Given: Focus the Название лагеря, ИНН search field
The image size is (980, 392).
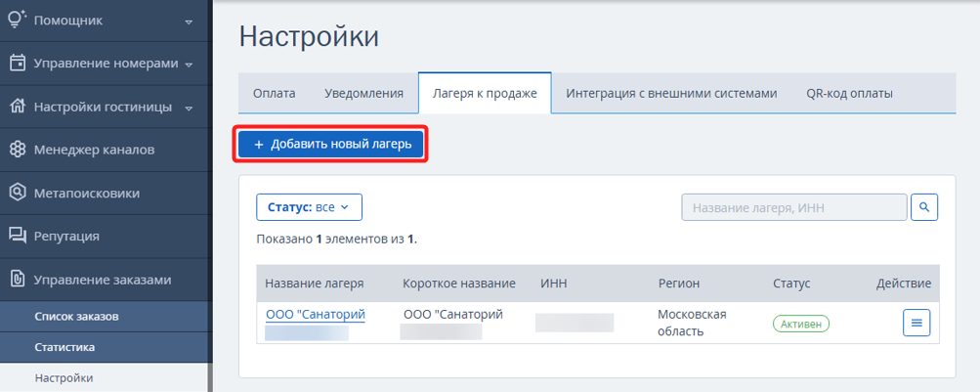Looking at the screenshot, I should (793, 207).
